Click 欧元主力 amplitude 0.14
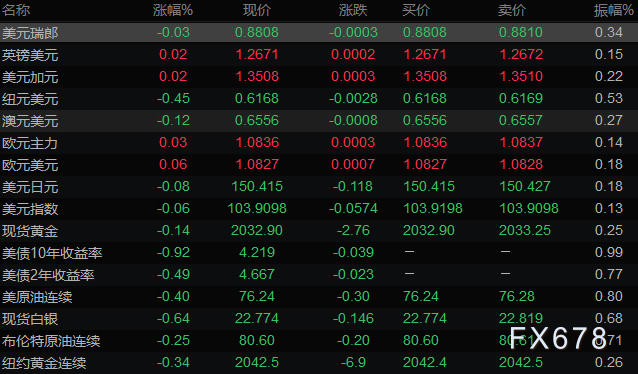638x374 pixels. (x=609, y=142)
